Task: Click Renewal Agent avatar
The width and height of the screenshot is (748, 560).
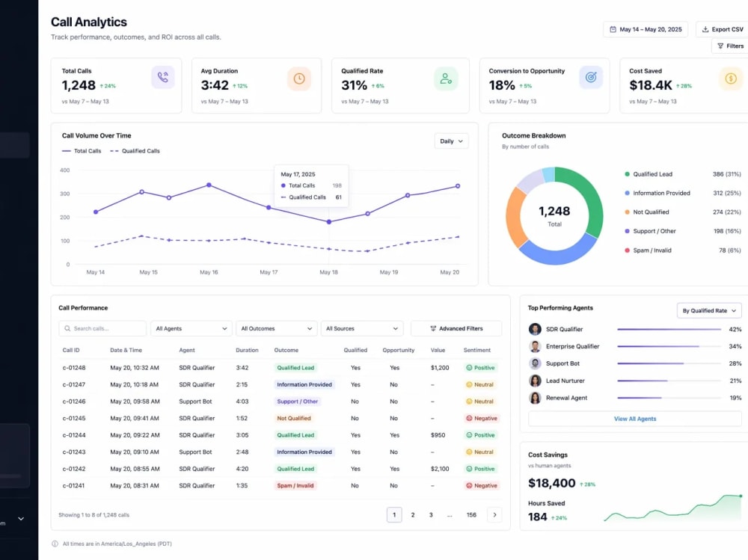Action: 536,398
